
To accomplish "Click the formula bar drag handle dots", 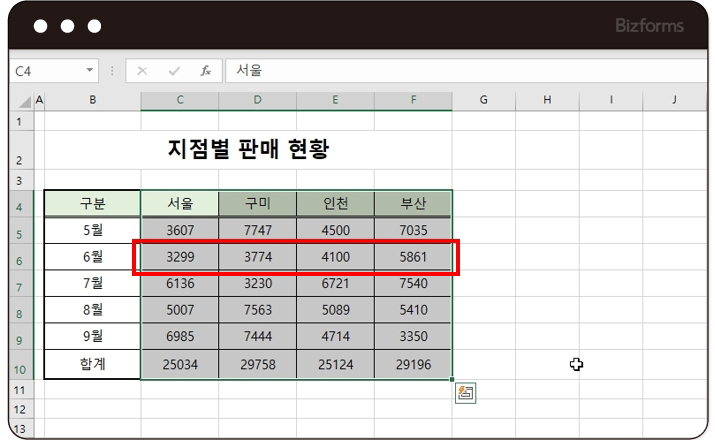I will [113, 72].
